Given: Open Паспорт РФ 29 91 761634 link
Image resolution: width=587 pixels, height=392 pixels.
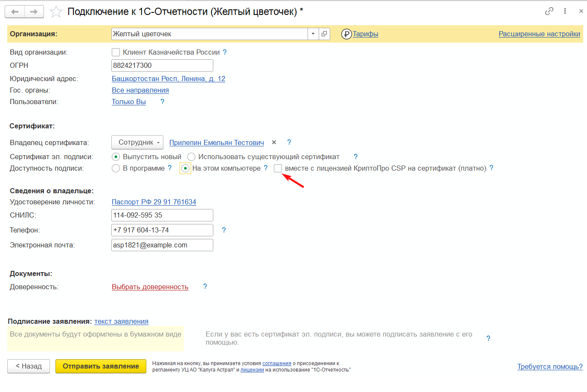Looking at the screenshot, I should click(x=154, y=202).
